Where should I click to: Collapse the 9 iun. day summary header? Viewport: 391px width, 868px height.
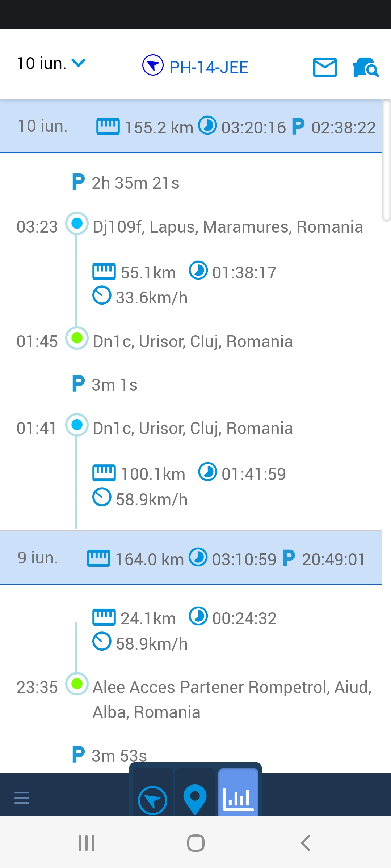click(191, 558)
